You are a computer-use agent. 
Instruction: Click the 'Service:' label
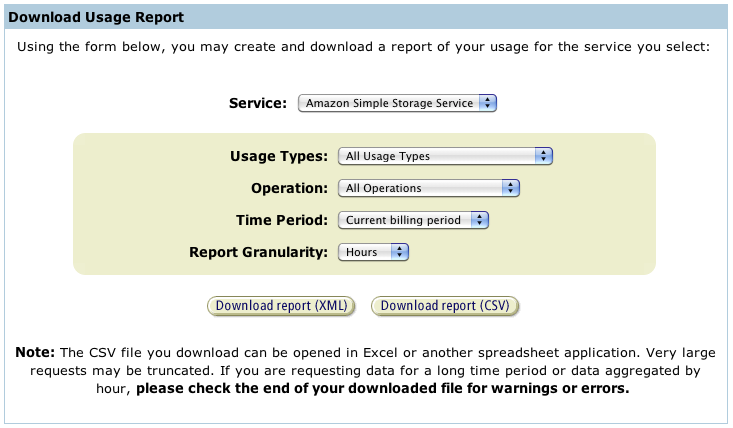click(258, 103)
